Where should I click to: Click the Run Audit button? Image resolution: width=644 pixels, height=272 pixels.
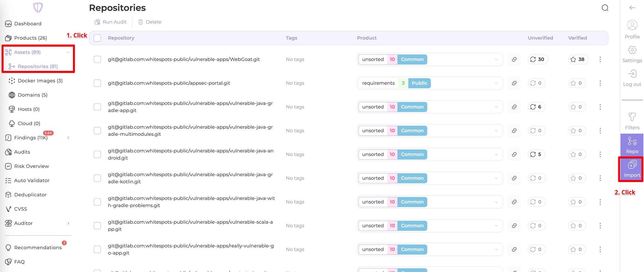[111, 22]
